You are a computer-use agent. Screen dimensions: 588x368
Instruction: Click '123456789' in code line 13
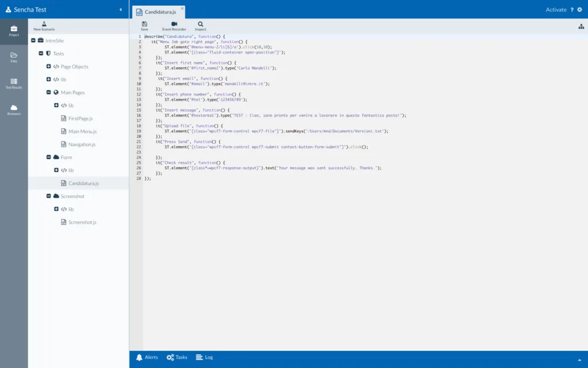[x=232, y=100]
